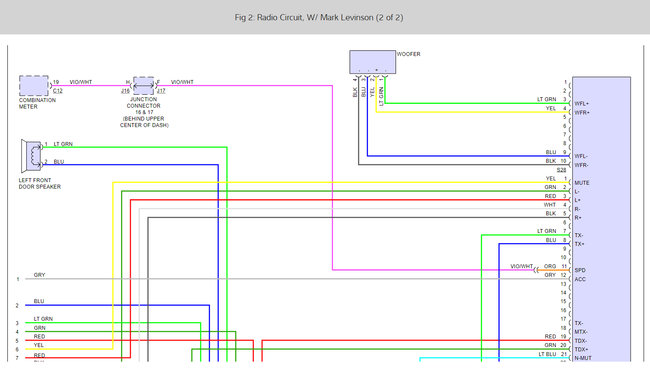Select the left front door speaker symbol
Image resolution: width=650 pixels, height=375 pixels.
click(x=32, y=156)
